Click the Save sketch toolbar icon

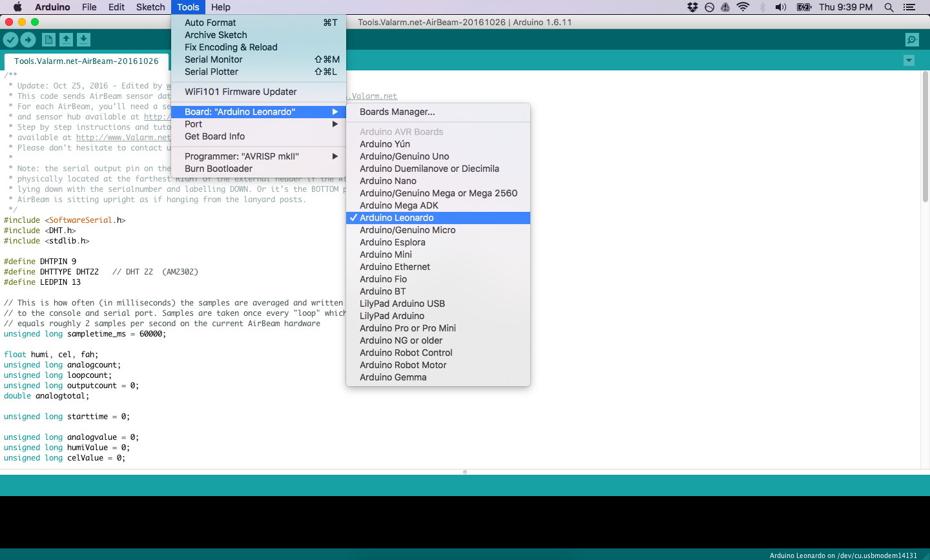point(83,40)
